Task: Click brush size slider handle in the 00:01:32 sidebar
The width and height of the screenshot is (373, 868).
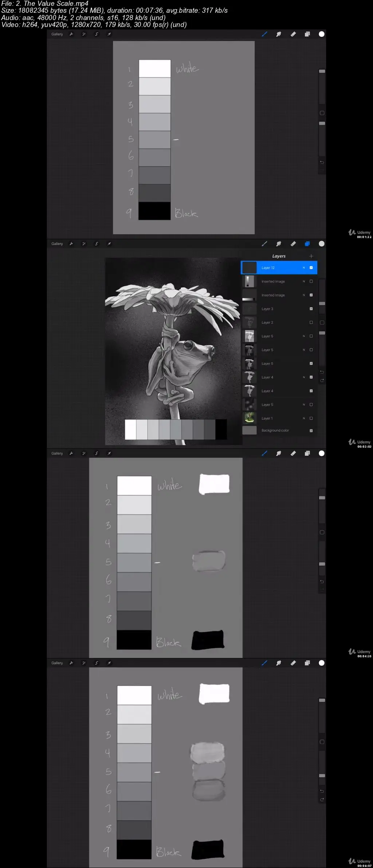Action: [322, 71]
